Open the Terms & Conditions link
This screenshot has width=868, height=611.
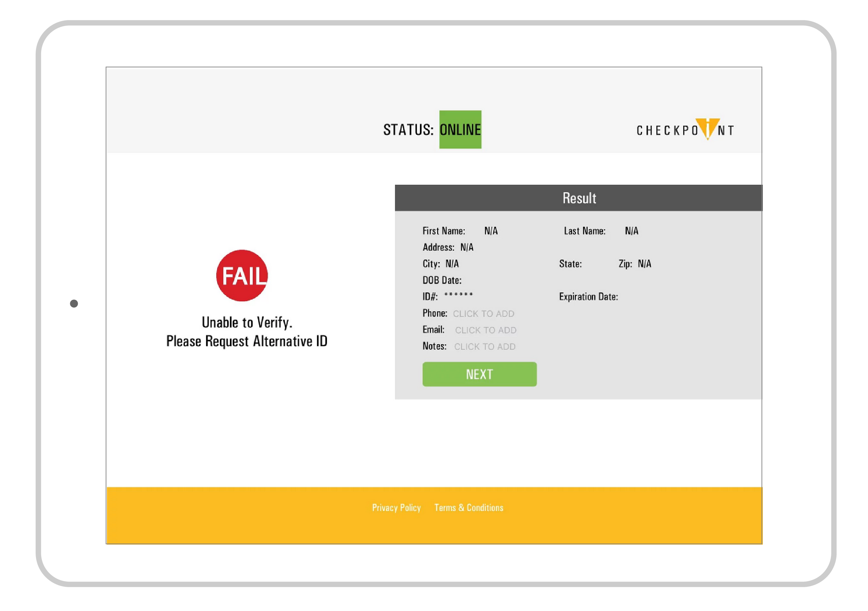pos(468,508)
